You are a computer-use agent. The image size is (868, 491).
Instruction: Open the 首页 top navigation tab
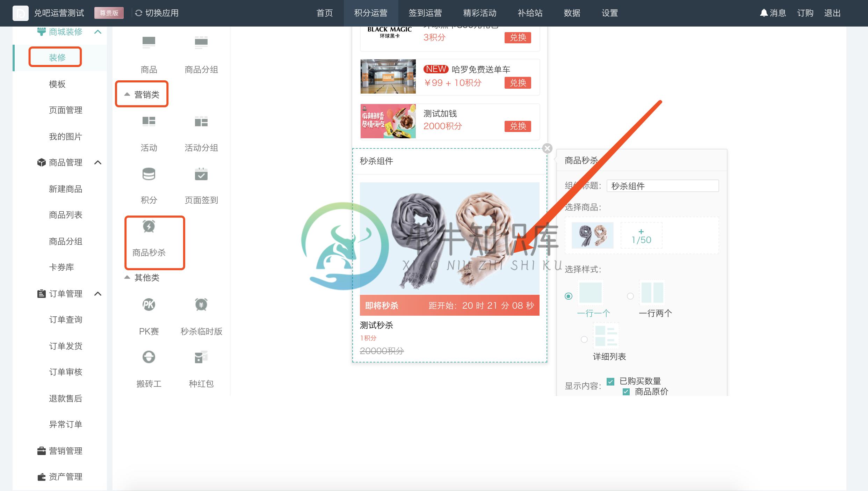[x=325, y=13]
